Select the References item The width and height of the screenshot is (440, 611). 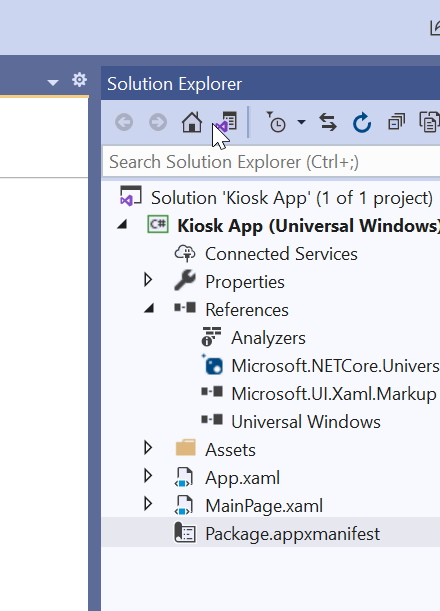[x=247, y=310]
